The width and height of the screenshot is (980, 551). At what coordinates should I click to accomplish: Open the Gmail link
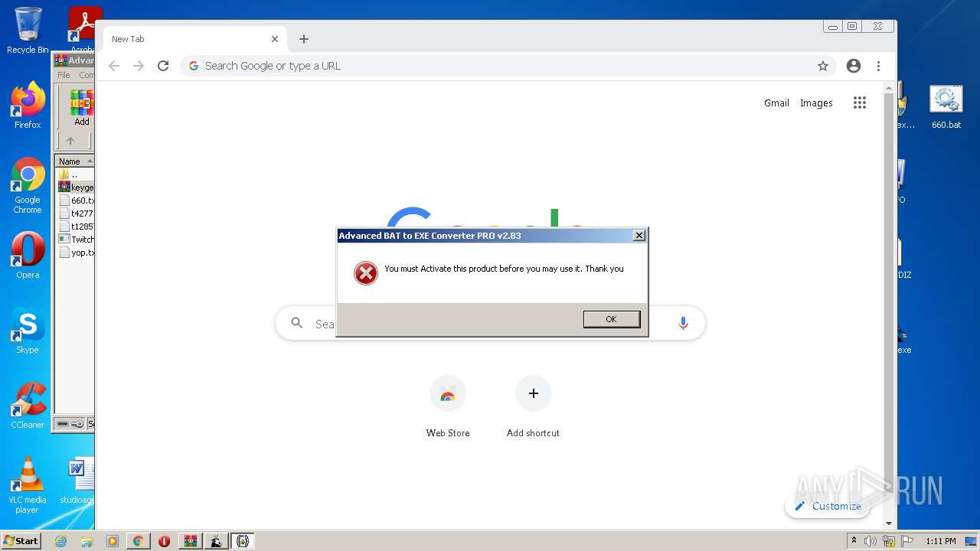point(776,103)
